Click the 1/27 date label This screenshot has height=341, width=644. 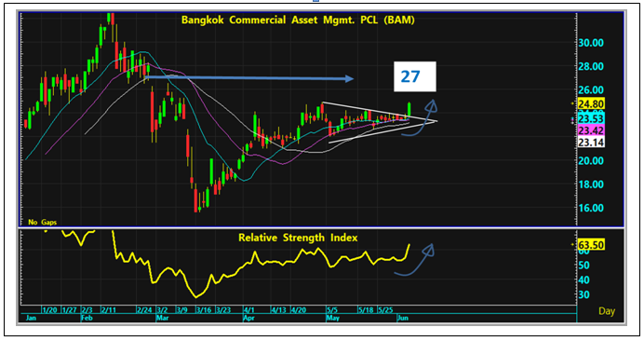point(70,309)
